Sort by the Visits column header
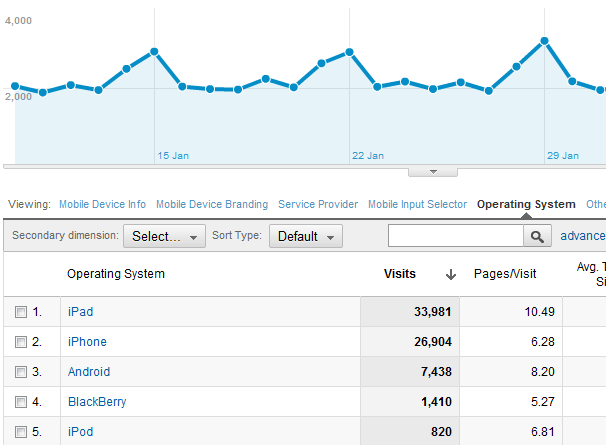The width and height of the screenshot is (606, 445). 400,274
